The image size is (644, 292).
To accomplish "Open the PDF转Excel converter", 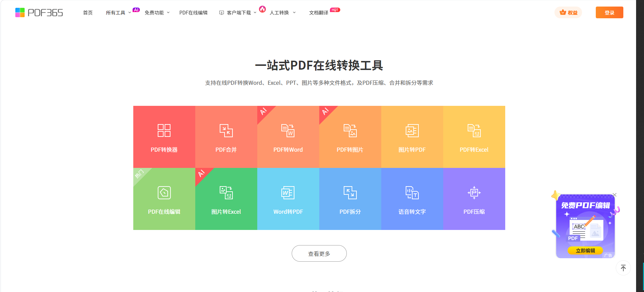I will click(474, 137).
